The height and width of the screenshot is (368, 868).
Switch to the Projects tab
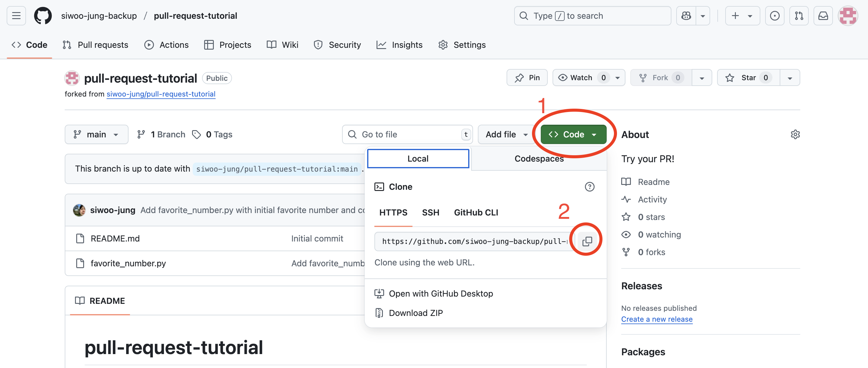point(228,45)
